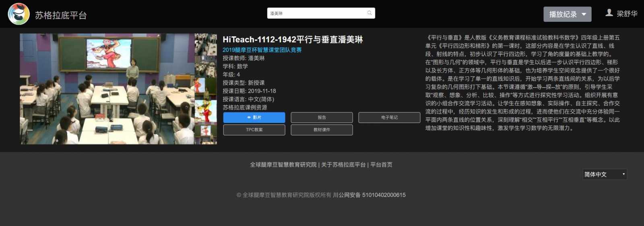The height and width of the screenshot is (226, 644).
Task: Open the 教材课件 button
Action: pyautogui.click(x=322, y=130)
